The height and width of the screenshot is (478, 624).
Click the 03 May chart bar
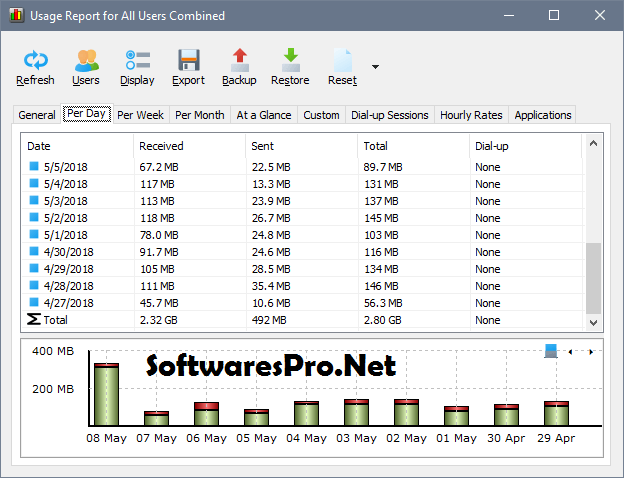[x=356, y=412]
